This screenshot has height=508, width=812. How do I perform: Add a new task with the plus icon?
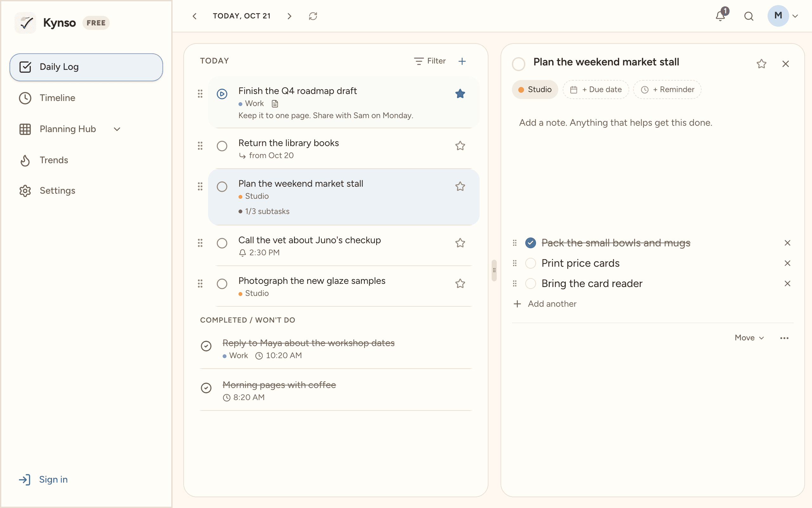pyautogui.click(x=462, y=61)
